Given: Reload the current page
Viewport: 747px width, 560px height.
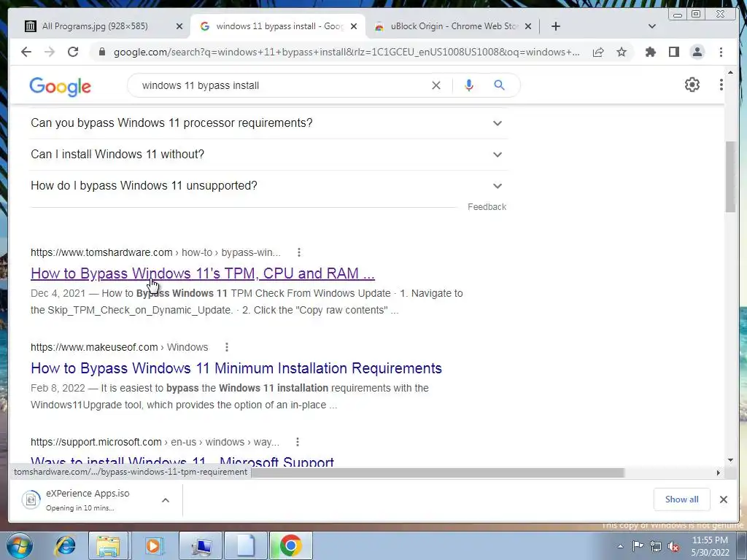Looking at the screenshot, I should 73,52.
